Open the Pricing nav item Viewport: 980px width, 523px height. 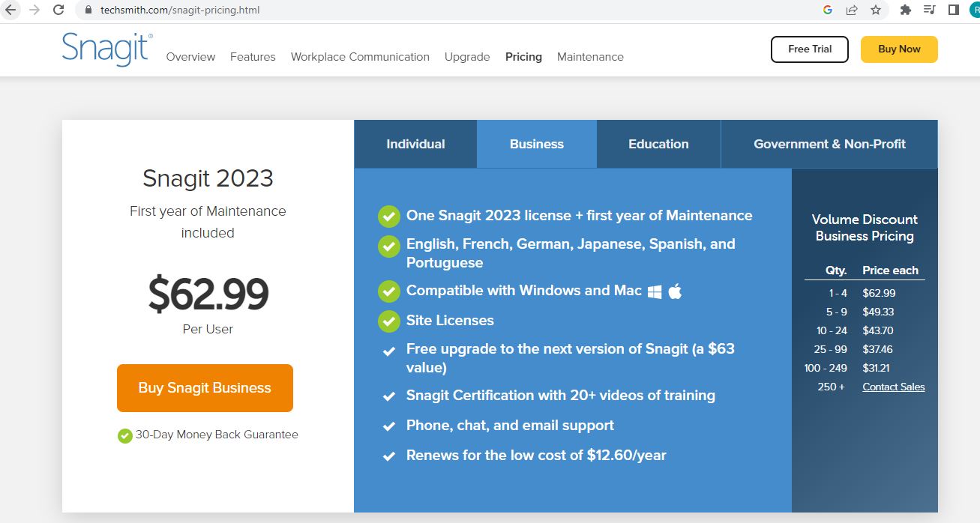coord(523,57)
